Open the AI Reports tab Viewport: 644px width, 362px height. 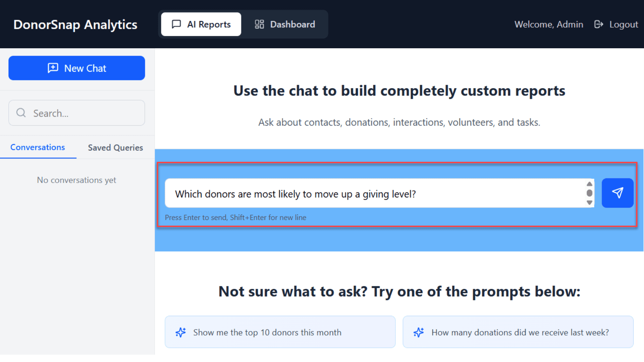(201, 24)
